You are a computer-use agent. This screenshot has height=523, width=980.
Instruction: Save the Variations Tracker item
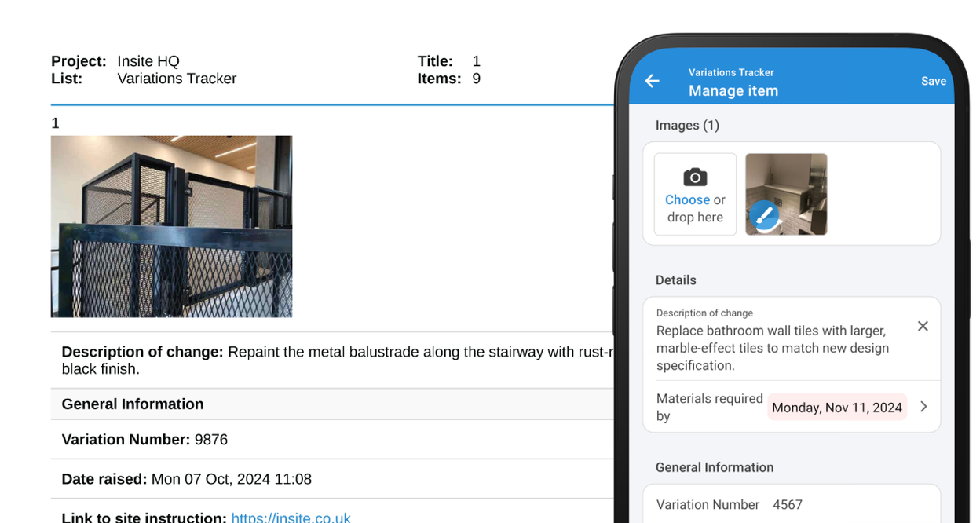point(934,81)
